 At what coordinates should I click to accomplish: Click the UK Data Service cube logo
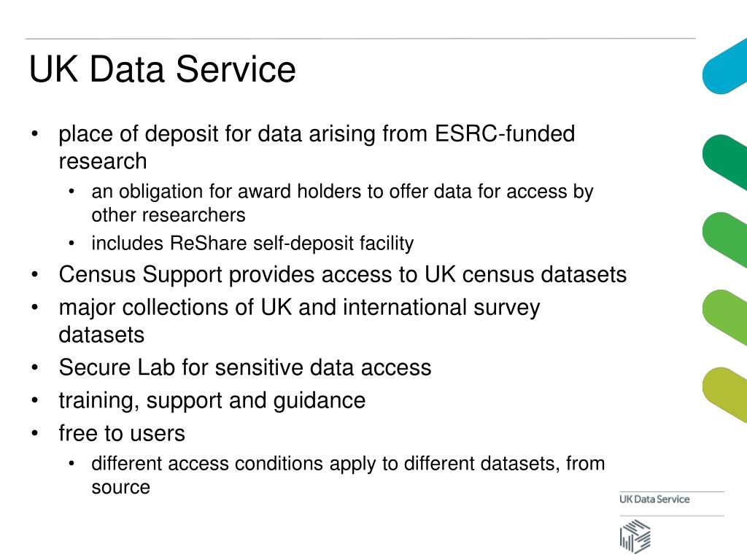(x=635, y=537)
